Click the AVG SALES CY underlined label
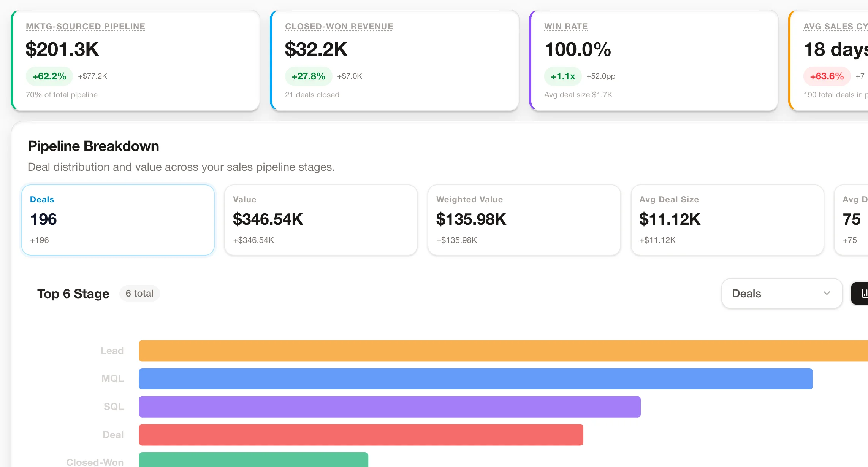The height and width of the screenshot is (467, 868). [x=835, y=26]
